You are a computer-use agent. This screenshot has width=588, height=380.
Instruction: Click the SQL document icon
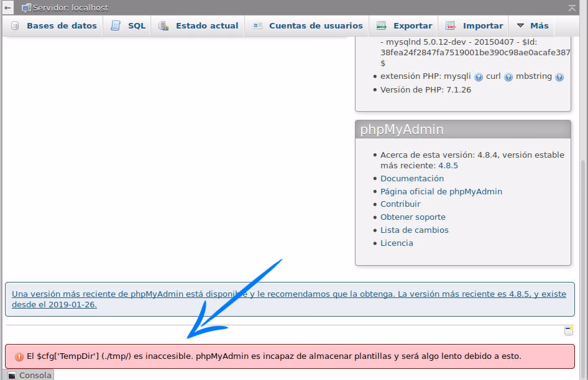click(116, 26)
